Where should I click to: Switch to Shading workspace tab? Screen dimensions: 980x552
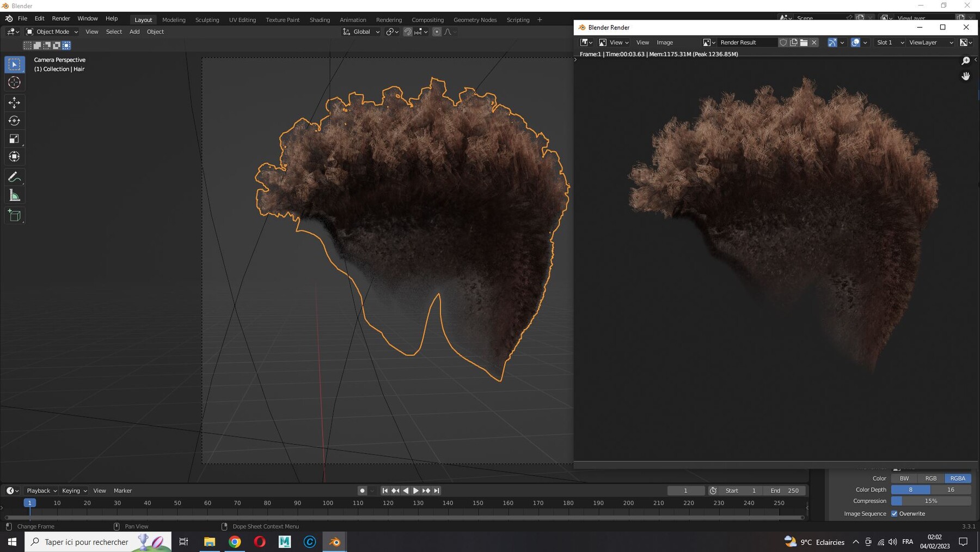[320, 20]
